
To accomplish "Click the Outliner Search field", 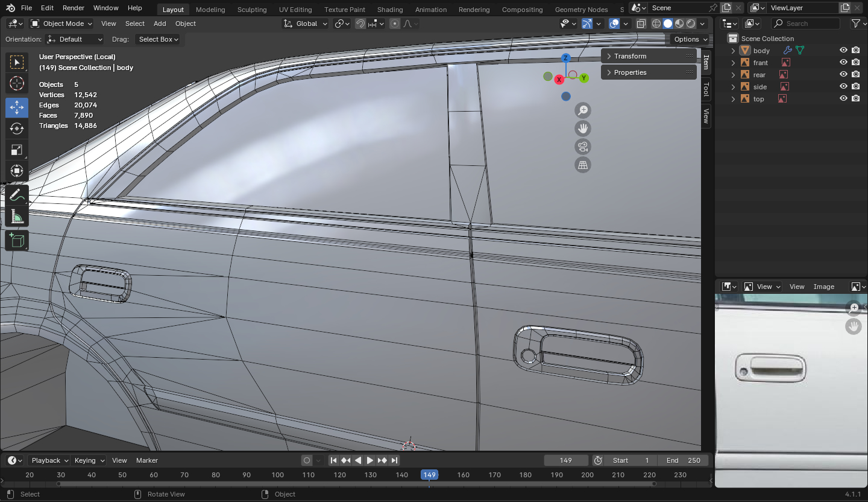I will click(x=805, y=24).
